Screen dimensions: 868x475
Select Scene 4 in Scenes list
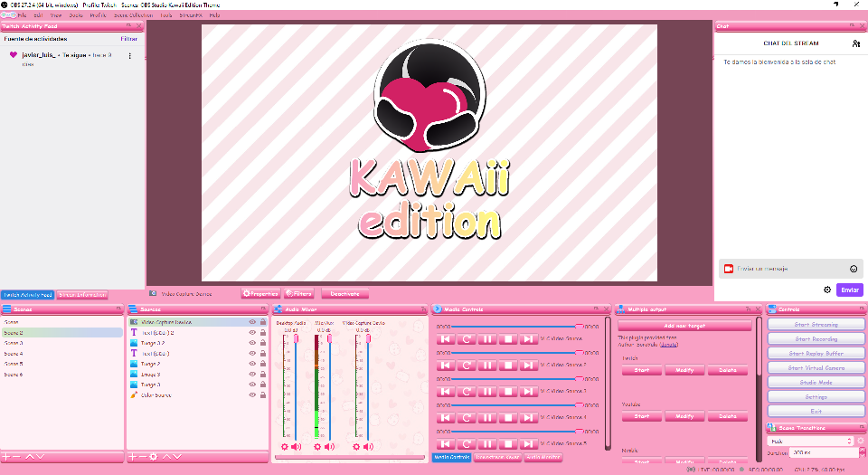click(61, 353)
